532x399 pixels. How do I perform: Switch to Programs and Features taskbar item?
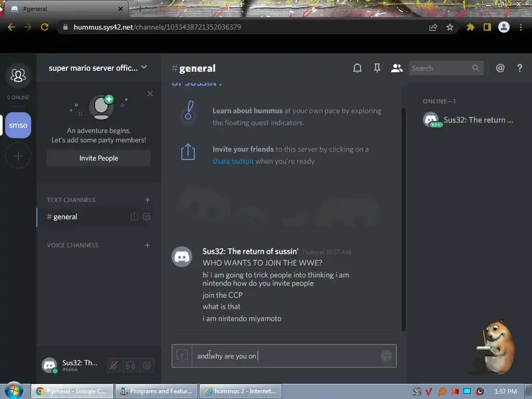click(x=156, y=391)
